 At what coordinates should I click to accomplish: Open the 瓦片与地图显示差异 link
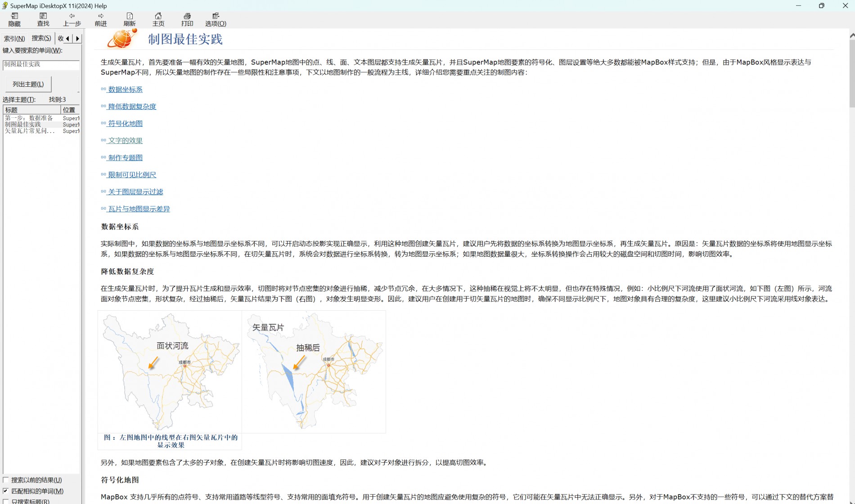(139, 209)
